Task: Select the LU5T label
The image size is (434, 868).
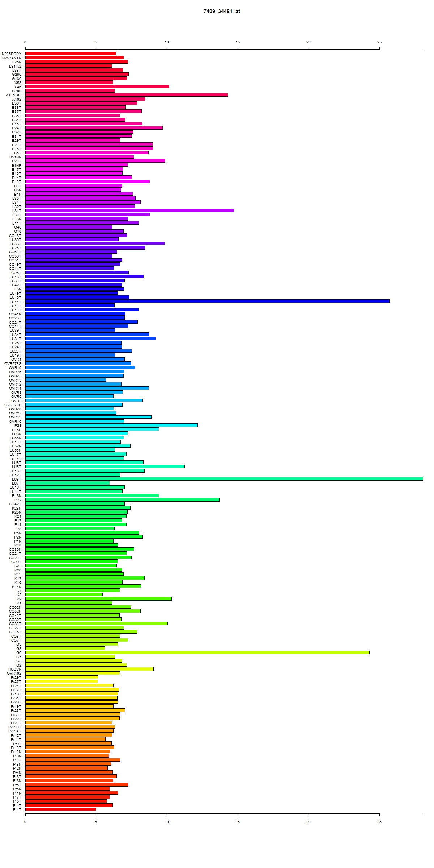Action: (x=17, y=467)
